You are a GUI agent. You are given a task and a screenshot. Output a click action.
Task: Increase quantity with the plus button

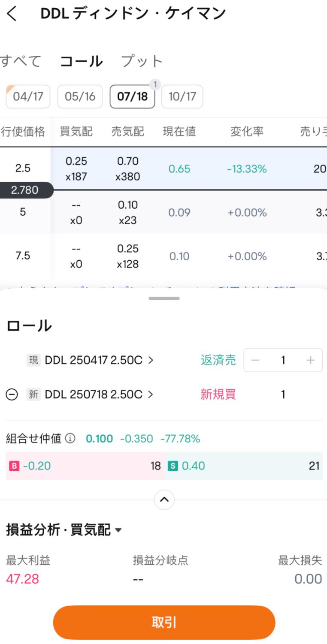coord(311,360)
